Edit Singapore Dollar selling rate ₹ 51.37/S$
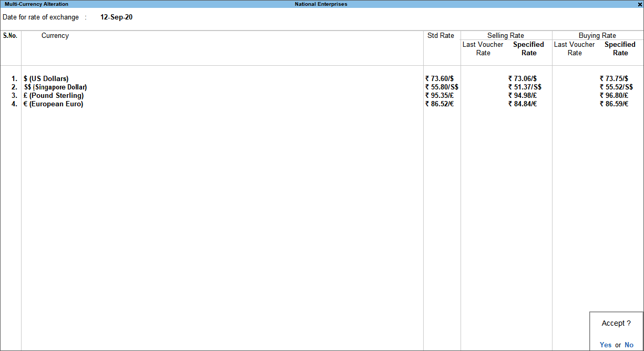The height and width of the screenshot is (351, 644). [525, 87]
